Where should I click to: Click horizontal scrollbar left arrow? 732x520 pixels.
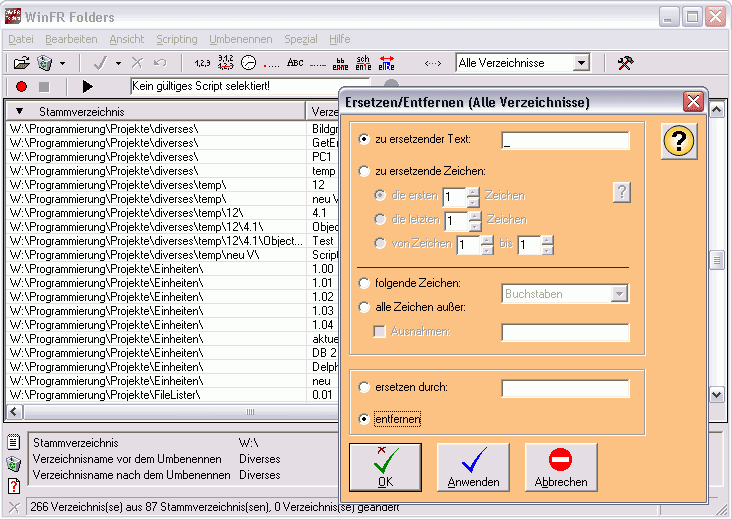coord(14,412)
